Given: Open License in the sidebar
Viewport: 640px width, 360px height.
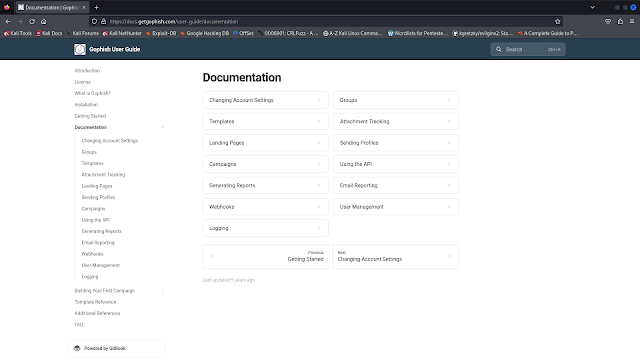Looking at the screenshot, I should click(x=82, y=82).
